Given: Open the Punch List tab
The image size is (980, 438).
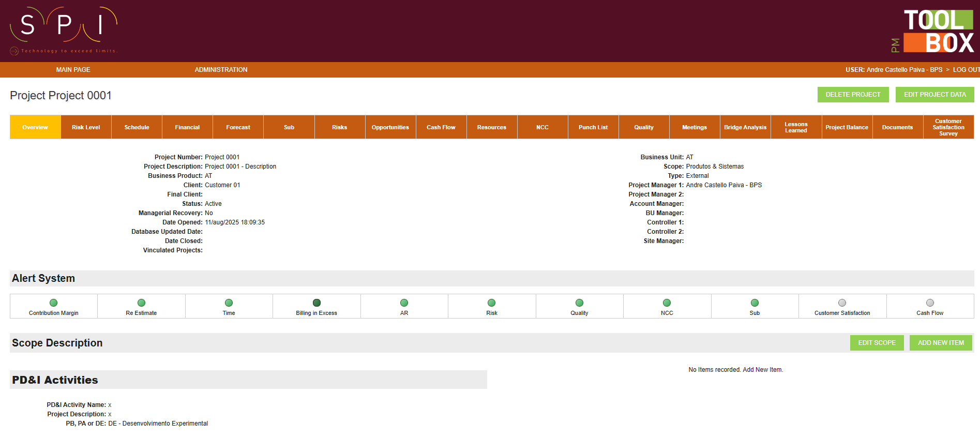Looking at the screenshot, I should click(593, 127).
